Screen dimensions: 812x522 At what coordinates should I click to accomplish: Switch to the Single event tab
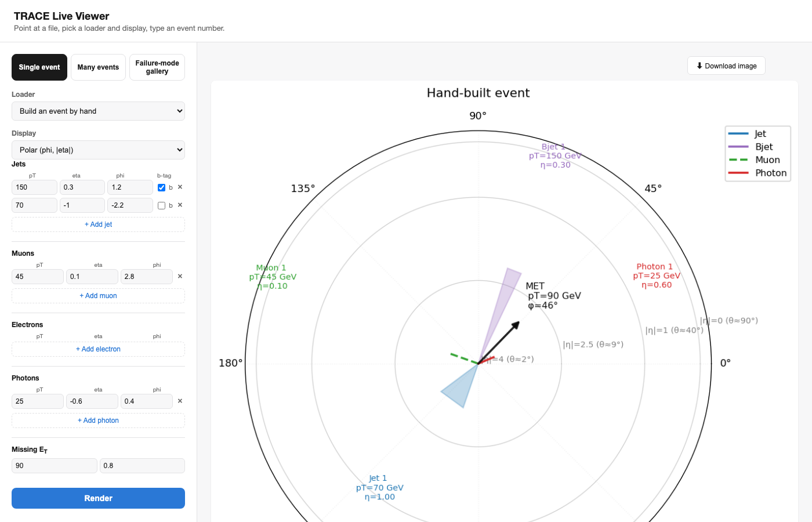coord(39,67)
